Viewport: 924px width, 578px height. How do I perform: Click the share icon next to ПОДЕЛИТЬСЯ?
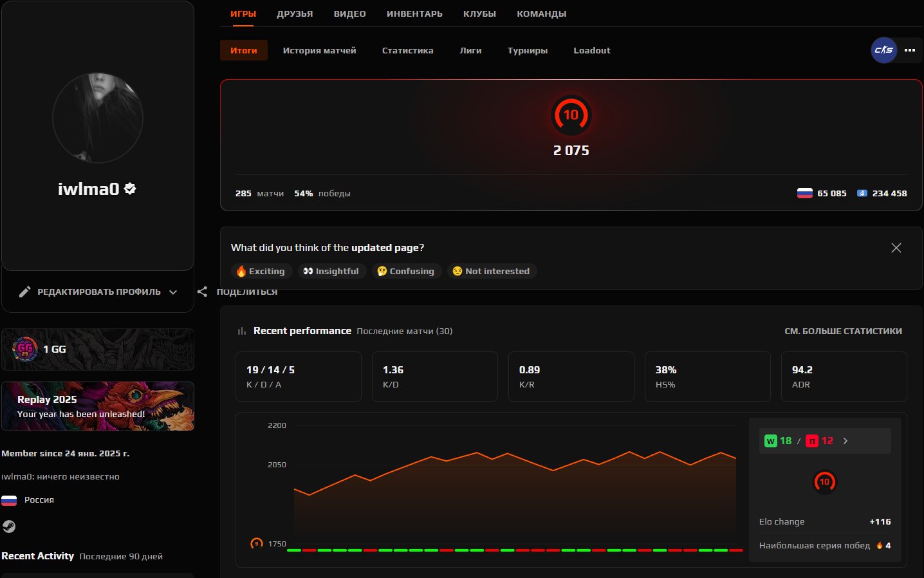point(202,291)
